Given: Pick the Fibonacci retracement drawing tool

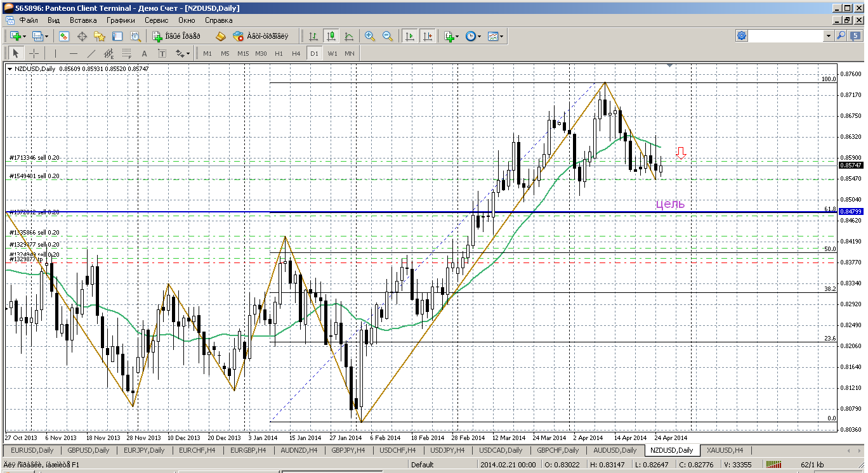Looking at the screenshot, I should click(x=126, y=54).
